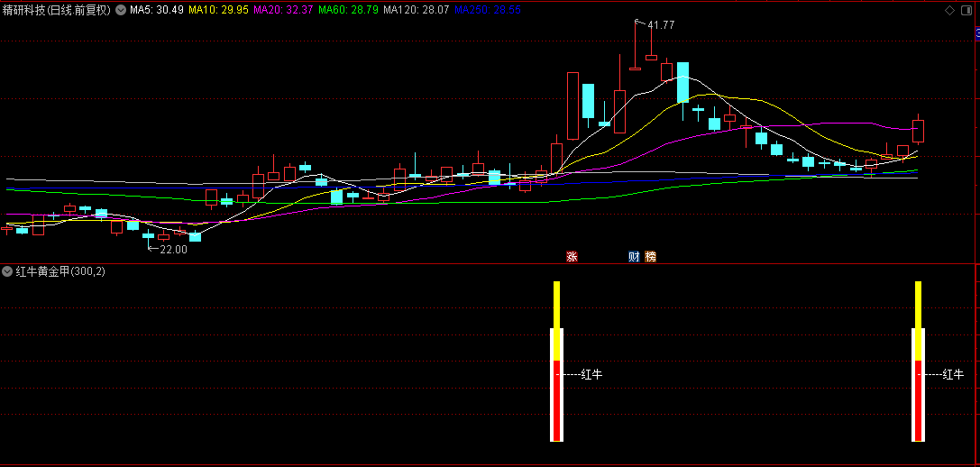Click the 22.00 low price label
This screenshot has height=467, width=980.
click(x=173, y=250)
